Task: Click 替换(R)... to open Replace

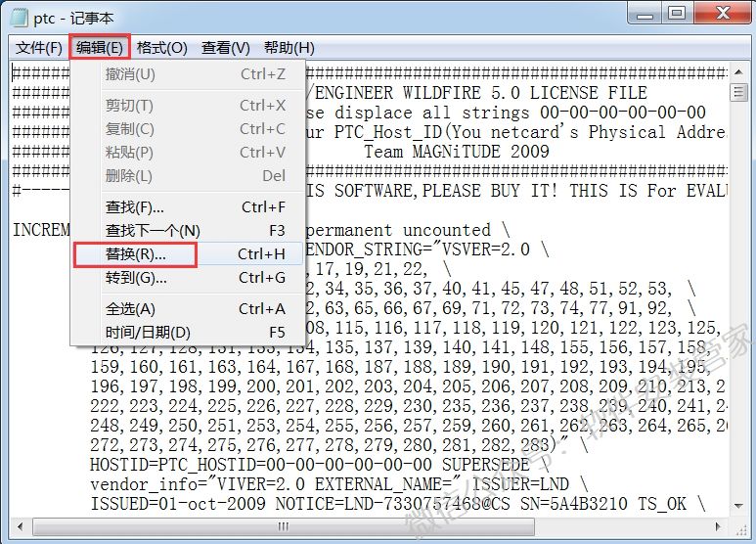Action: [x=136, y=254]
